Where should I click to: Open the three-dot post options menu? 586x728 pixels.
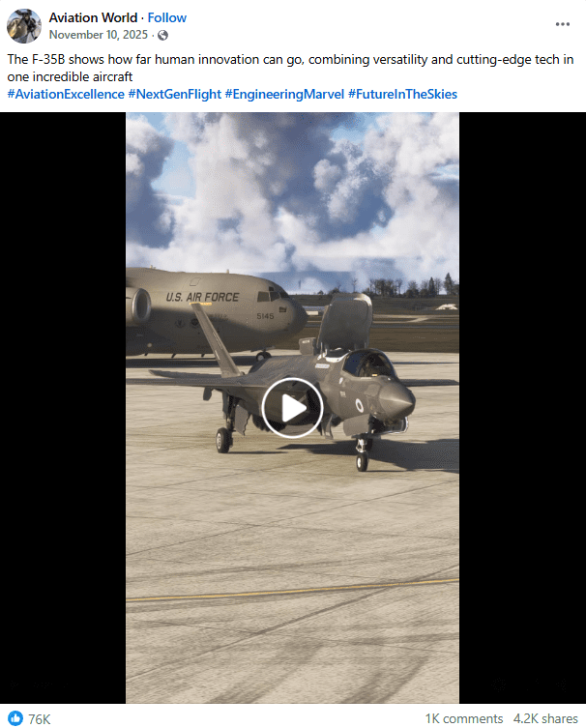tap(563, 24)
